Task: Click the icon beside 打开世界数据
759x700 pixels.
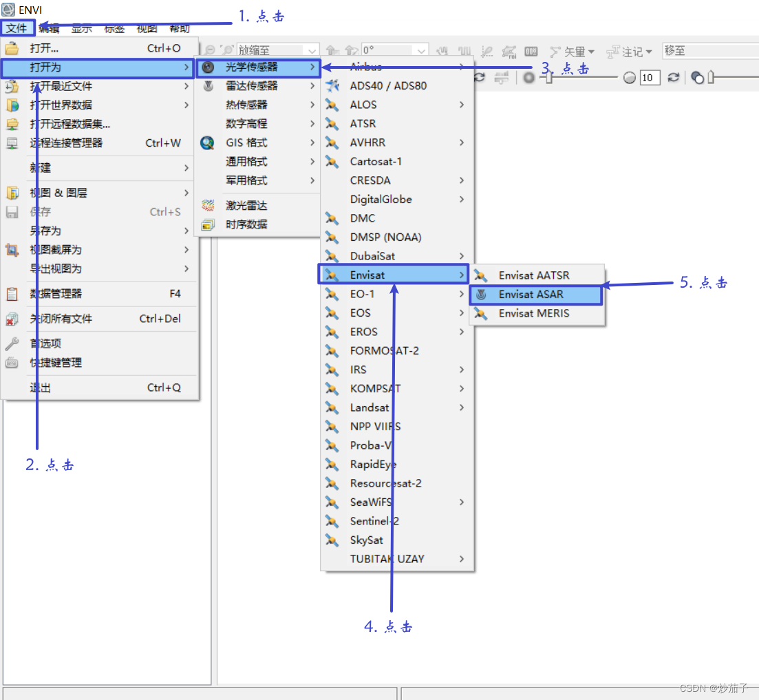Action: tap(12, 105)
